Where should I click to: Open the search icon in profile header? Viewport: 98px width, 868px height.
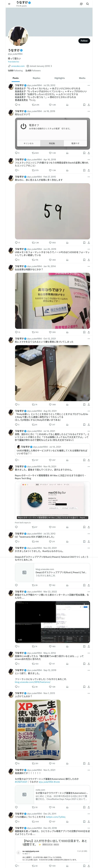(88, 4)
